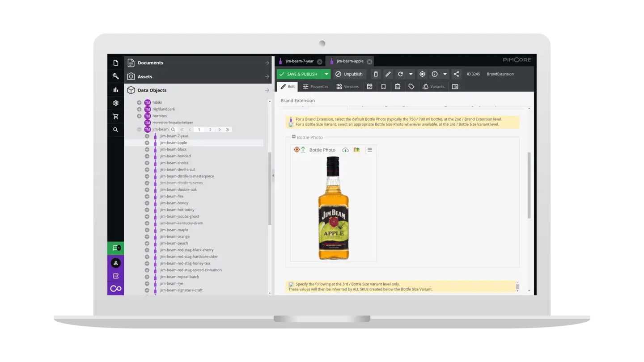Image resolution: width=644 pixels, height=362 pixels.
Task: Expand the jim-beam-black tree node
Action: coord(147,149)
